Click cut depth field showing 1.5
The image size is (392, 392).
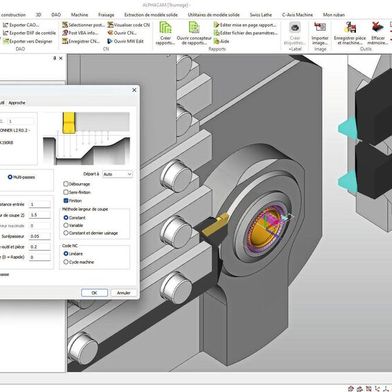[40, 215]
